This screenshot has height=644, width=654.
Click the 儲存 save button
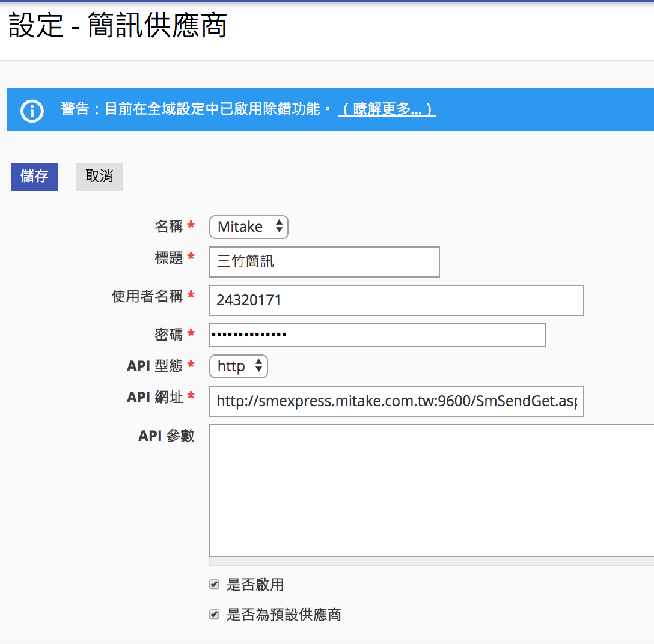click(34, 177)
